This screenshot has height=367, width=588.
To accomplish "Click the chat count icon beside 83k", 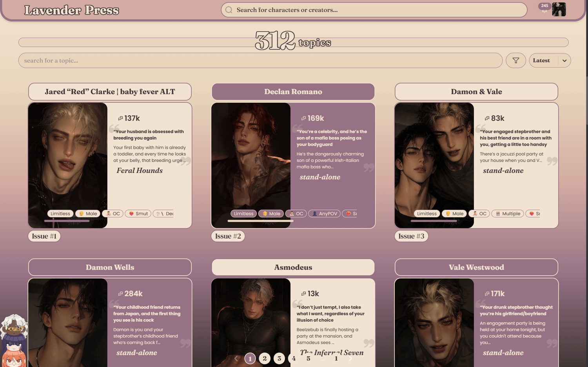I will click(x=487, y=118).
